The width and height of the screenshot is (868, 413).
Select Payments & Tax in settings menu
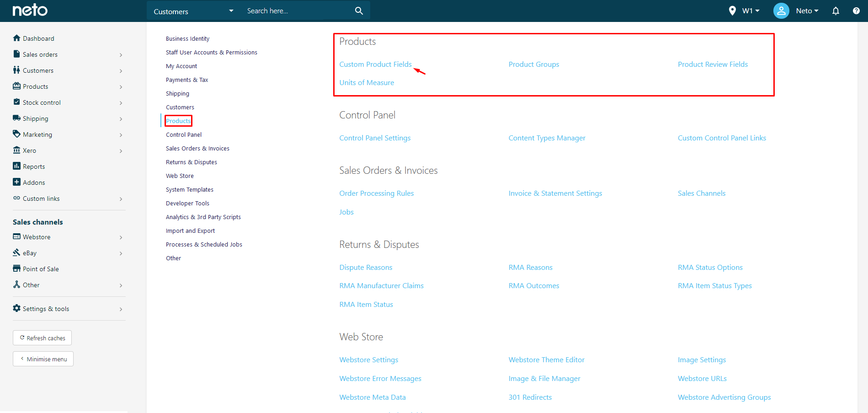point(187,80)
